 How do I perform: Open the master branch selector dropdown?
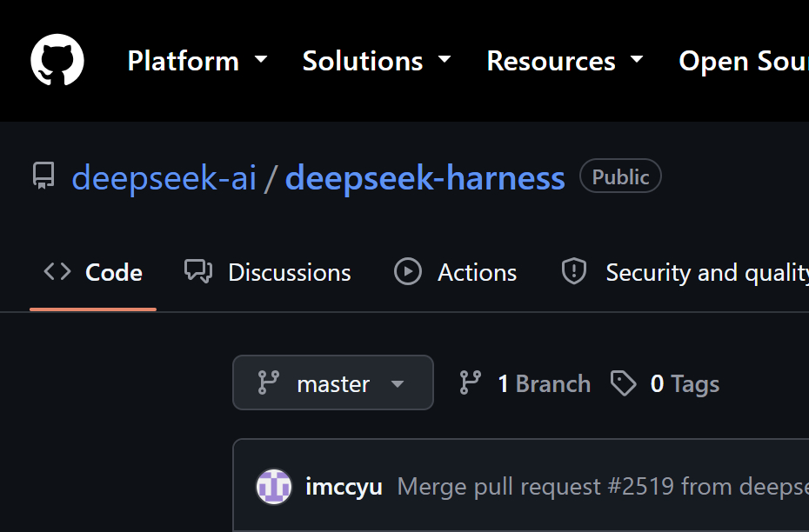click(333, 383)
